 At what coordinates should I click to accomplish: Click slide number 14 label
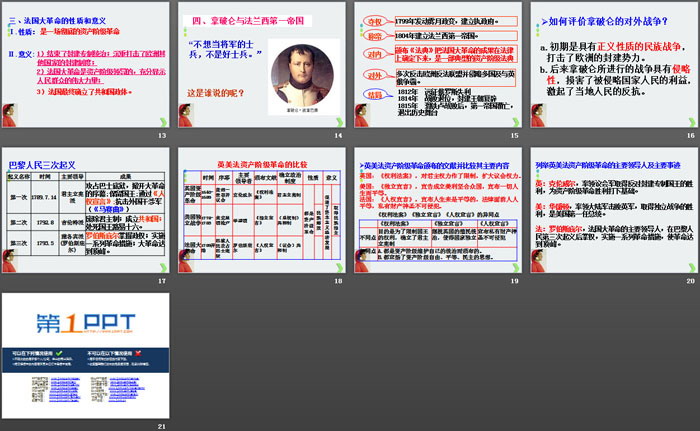click(x=338, y=135)
